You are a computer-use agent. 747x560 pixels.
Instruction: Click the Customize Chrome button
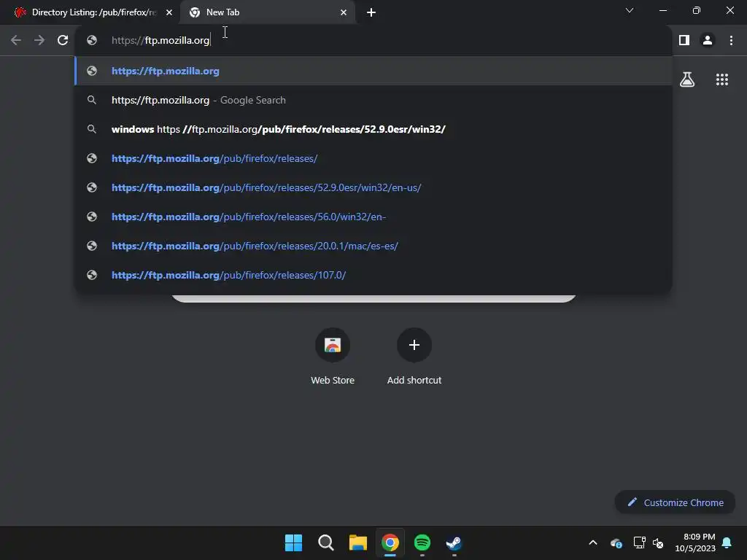[x=675, y=502]
